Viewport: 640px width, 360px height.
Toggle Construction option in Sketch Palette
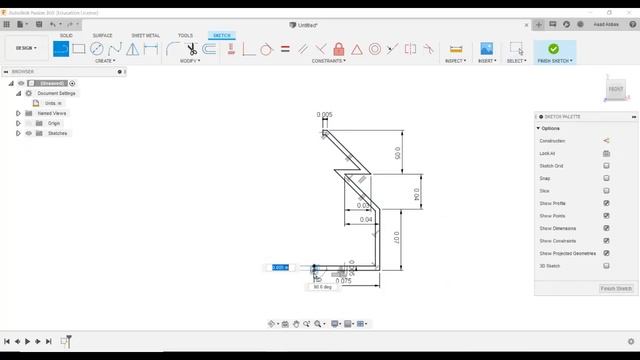[607, 141]
